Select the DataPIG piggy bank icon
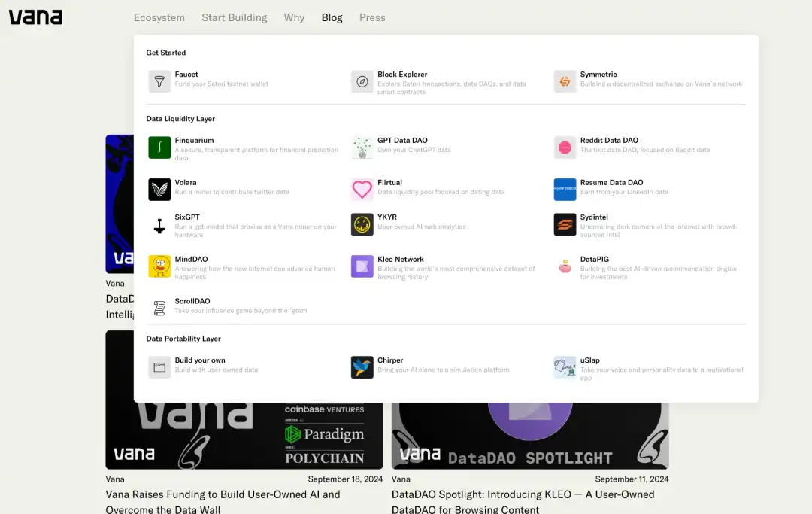This screenshot has width=812, height=514. click(565, 266)
